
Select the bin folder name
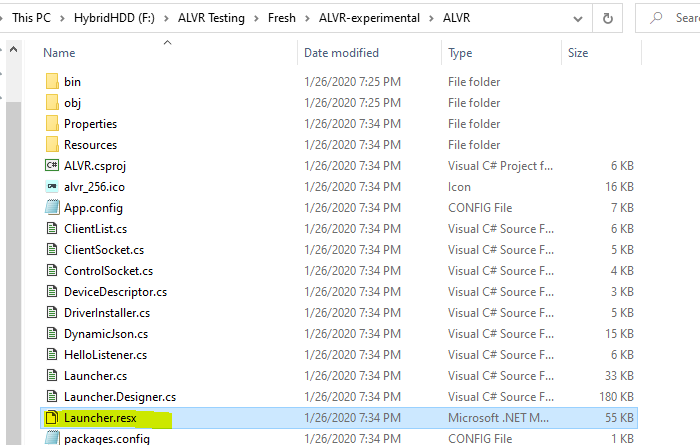point(72,82)
